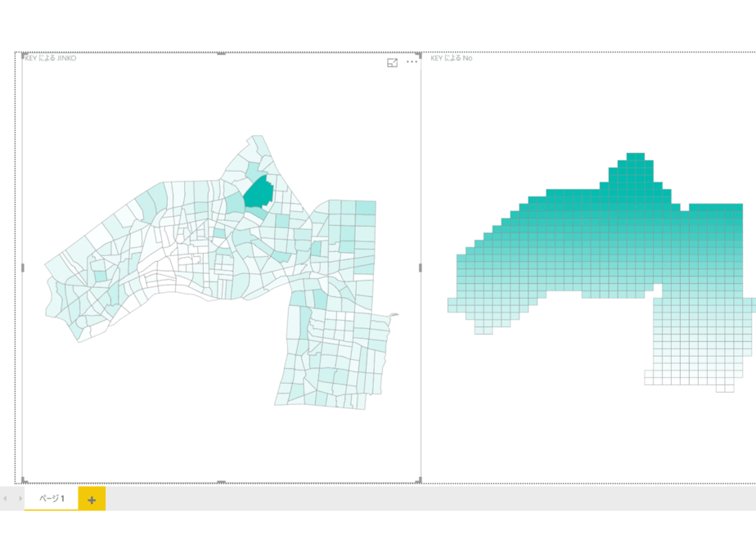Viewport: 756px width, 540px height.
Task: Grab bottom-left corner handle of JINKO visual
Action: 24,480
